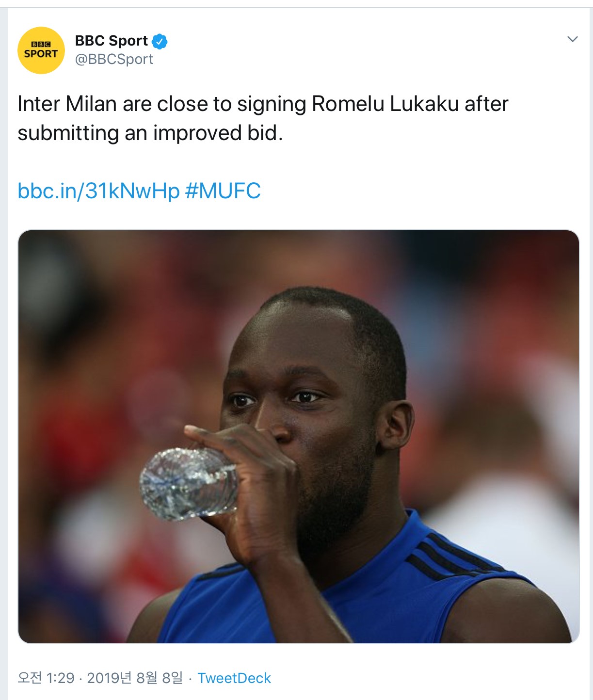Click the words 'Inter Milan' in the tweet
The height and width of the screenshot is (700, 593).
pos(67,104)
